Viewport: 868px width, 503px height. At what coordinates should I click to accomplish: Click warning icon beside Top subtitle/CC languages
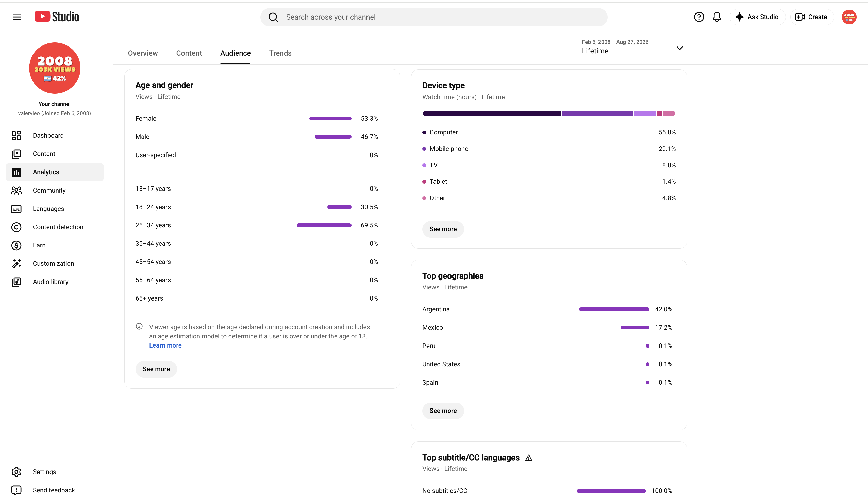pos(528,458)
